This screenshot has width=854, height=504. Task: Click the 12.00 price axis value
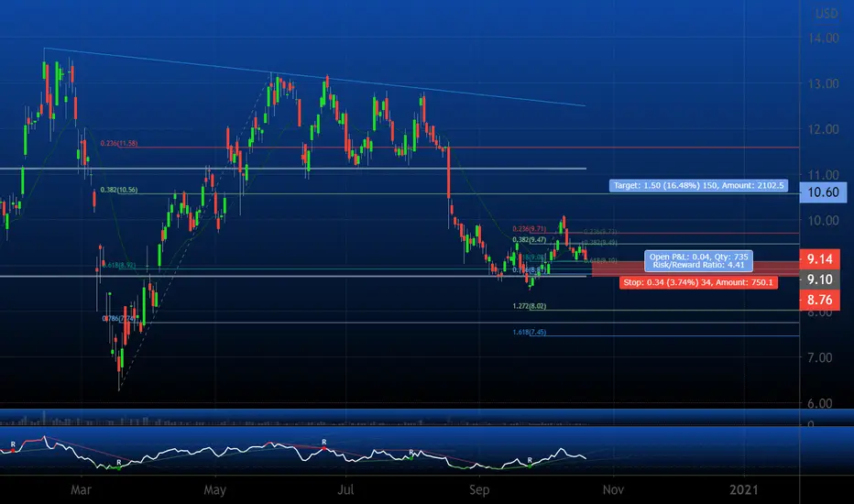(823, 130)
